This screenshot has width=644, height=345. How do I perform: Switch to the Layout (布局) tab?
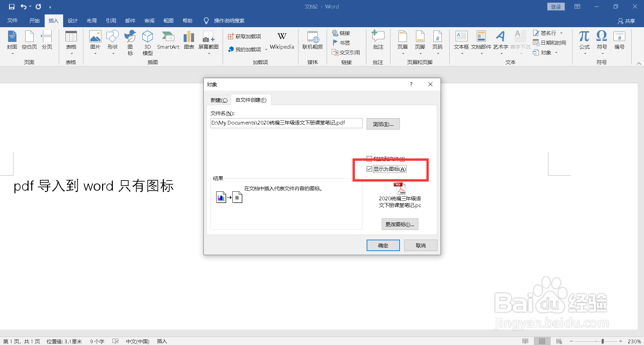pyautogui.click(x=92, y=21)
